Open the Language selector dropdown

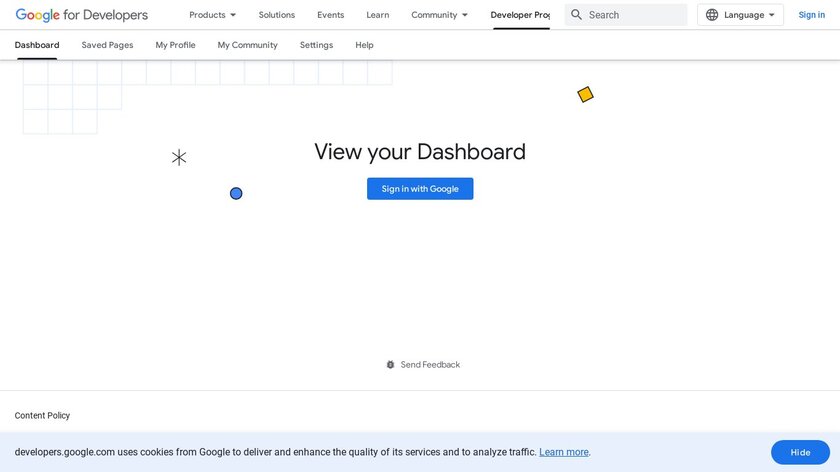point(741,15)
